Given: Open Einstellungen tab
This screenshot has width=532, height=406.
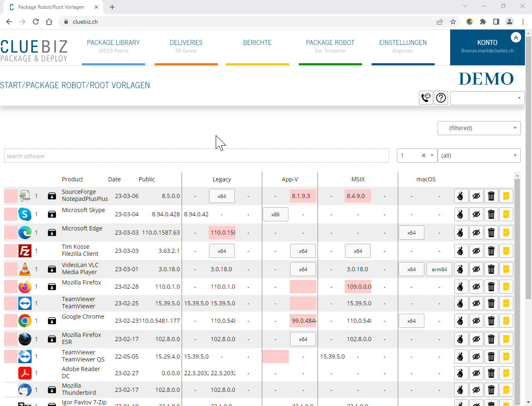Looking at the screenshot, I should (403, 47).
